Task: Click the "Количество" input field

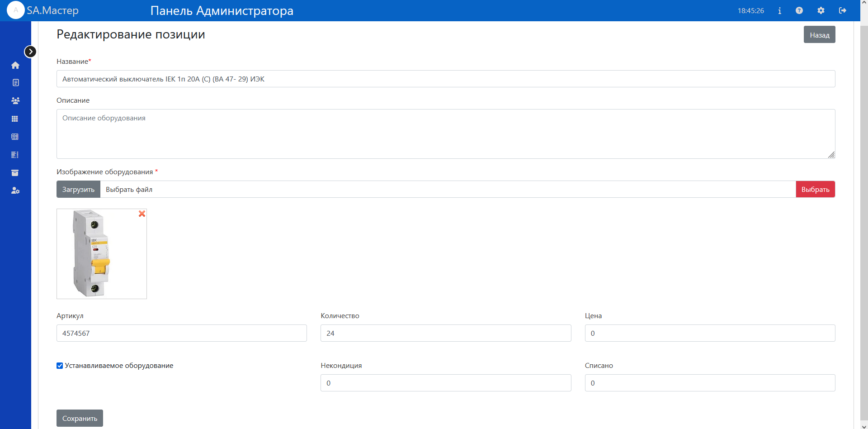Action: [445, 333]
